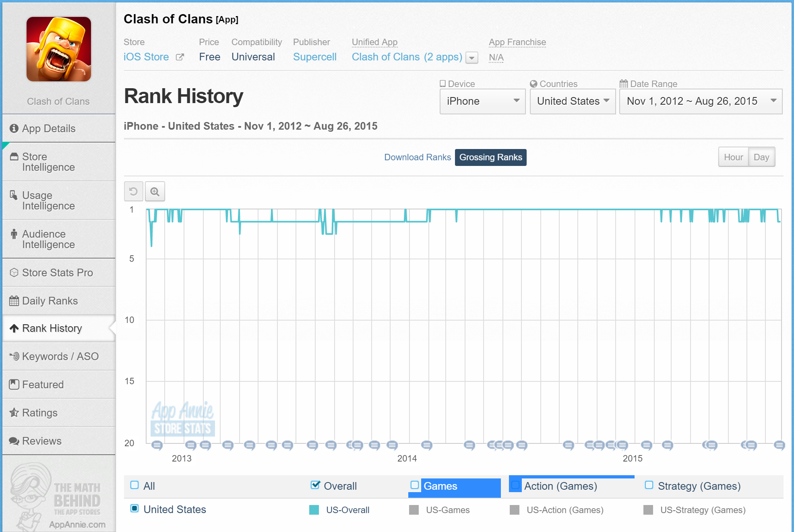This screenshot has width=794, height=532.
Task: Click the Clash of Clans app icon
Action: [x=59, y=49]
